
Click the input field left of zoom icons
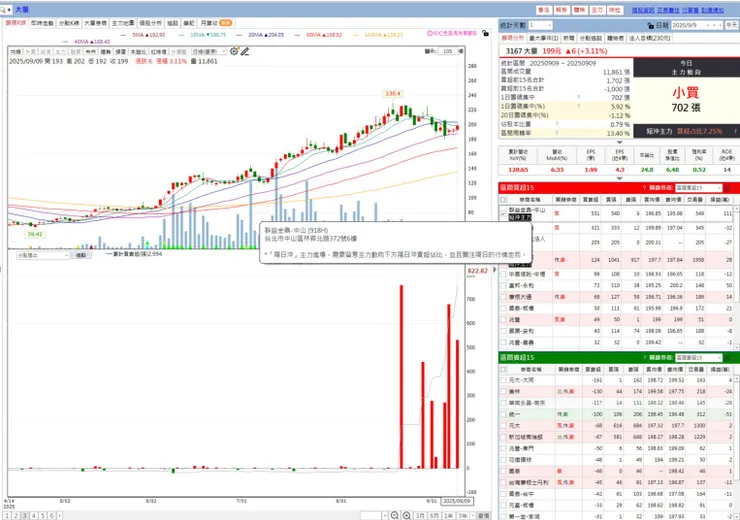(371, 516)
